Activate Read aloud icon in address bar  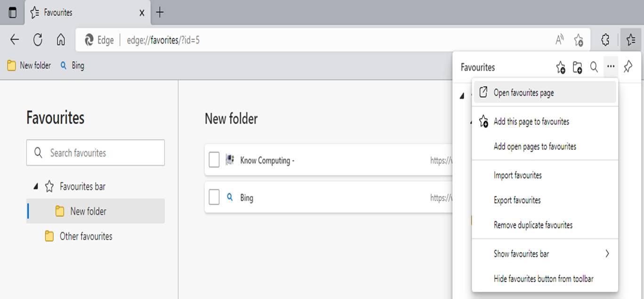coord(559,40)
